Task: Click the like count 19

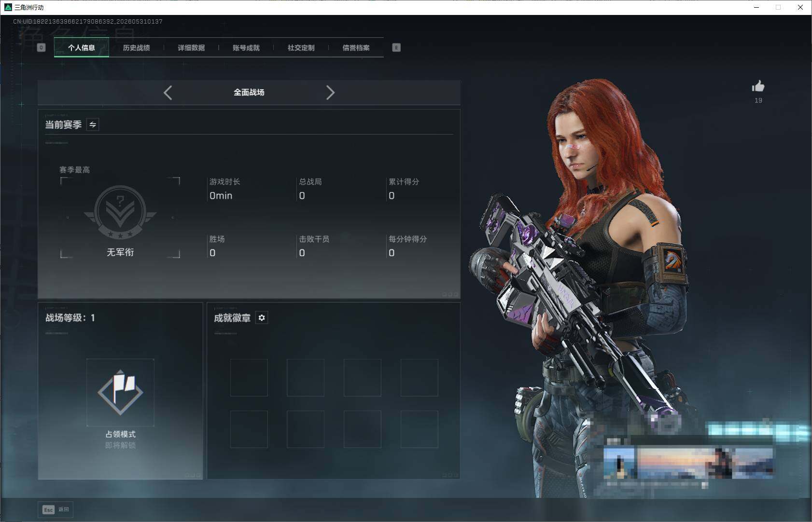Action: (x=758, y=100)
